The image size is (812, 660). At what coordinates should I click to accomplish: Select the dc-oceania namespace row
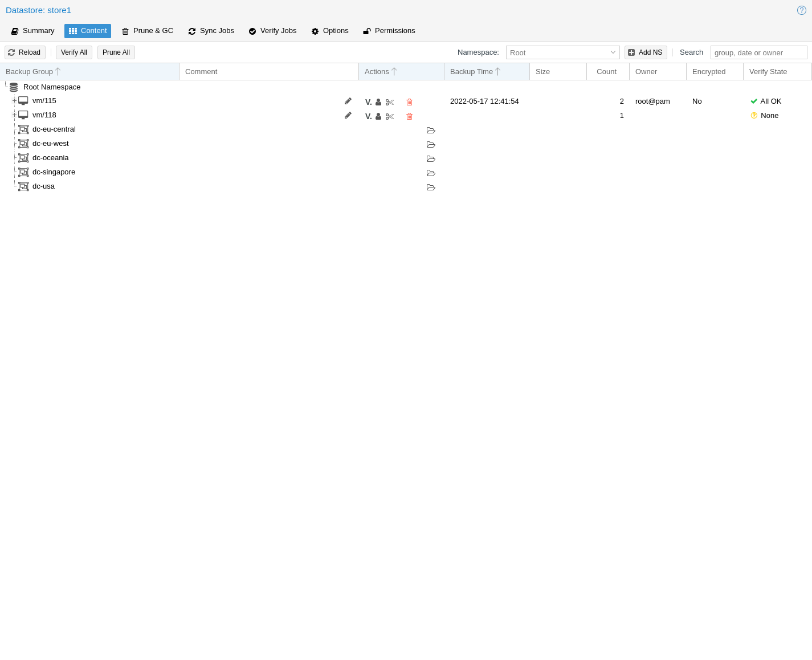pos(51,158)
